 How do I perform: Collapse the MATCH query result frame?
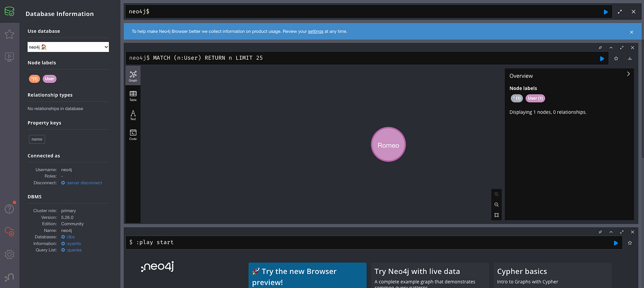[x=611, y=48]
